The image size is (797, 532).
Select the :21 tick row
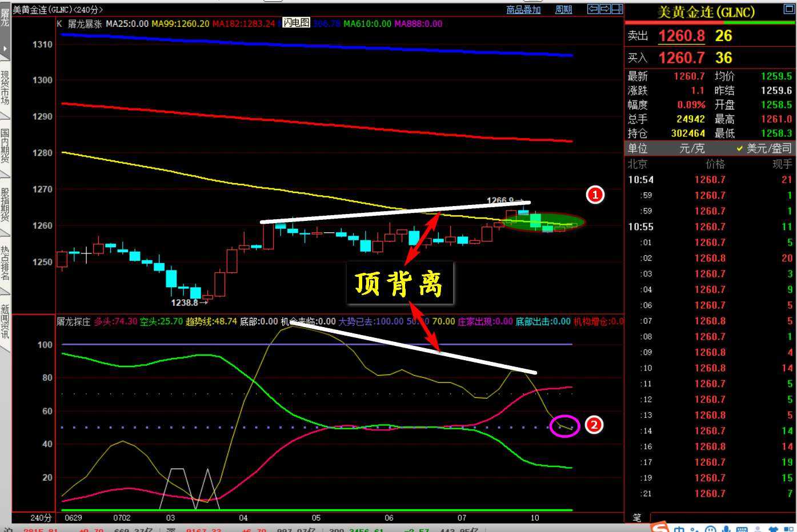(x=710, y=494)
